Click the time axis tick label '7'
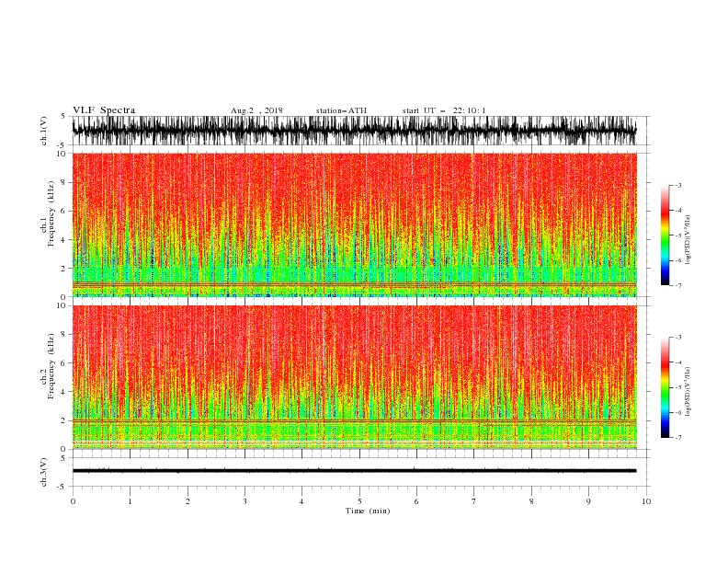Screen dimensions: 728x563 tap(474, 501)
